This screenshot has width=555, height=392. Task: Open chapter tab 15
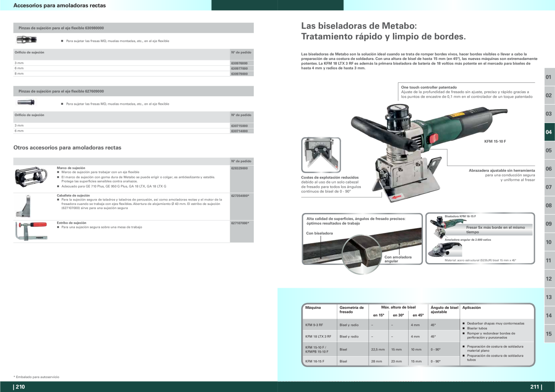coord(549,334)
